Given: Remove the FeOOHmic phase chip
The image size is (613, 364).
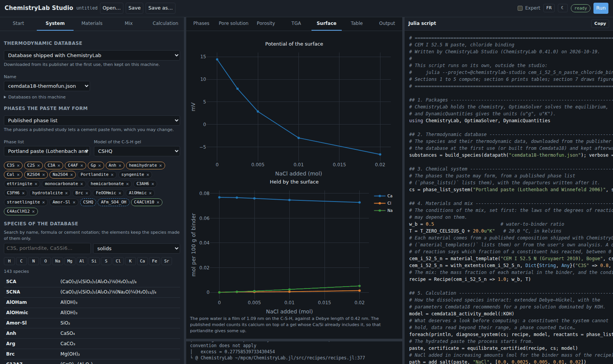Looking at the screenshot, I should click(x=120, y=193).
